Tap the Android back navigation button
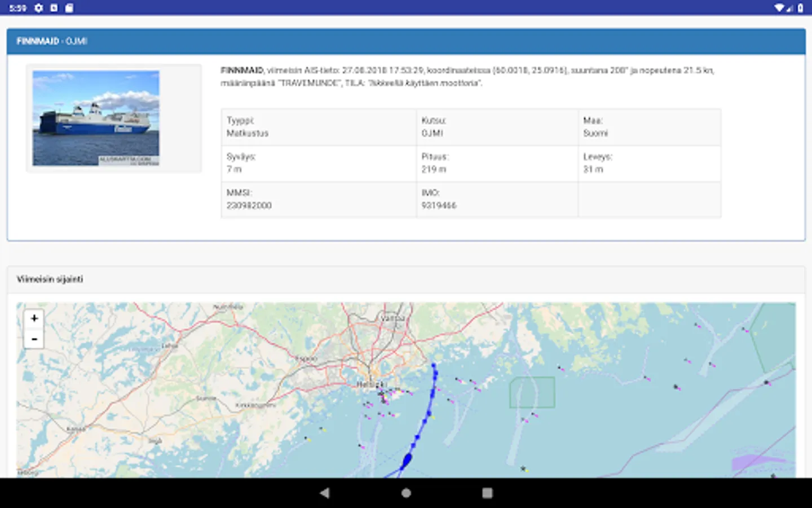The width and height of the screenshot is (812, 508). (324, 493)
